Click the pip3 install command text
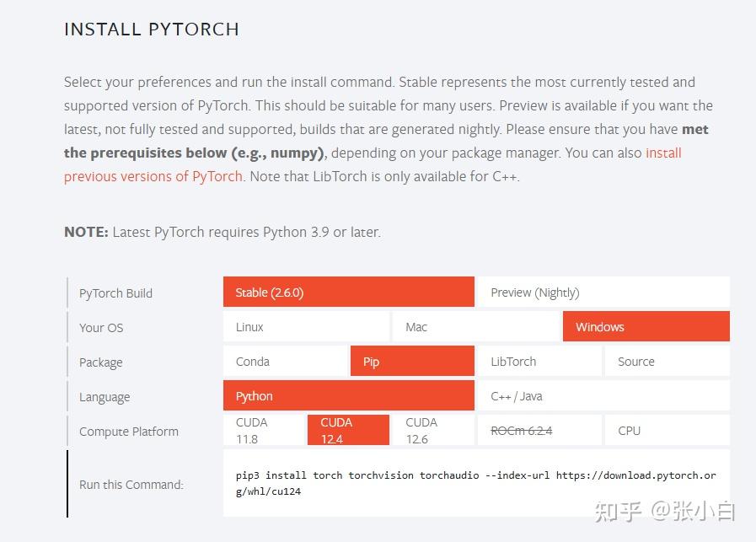756x542 pixels. tap(475, 483)
